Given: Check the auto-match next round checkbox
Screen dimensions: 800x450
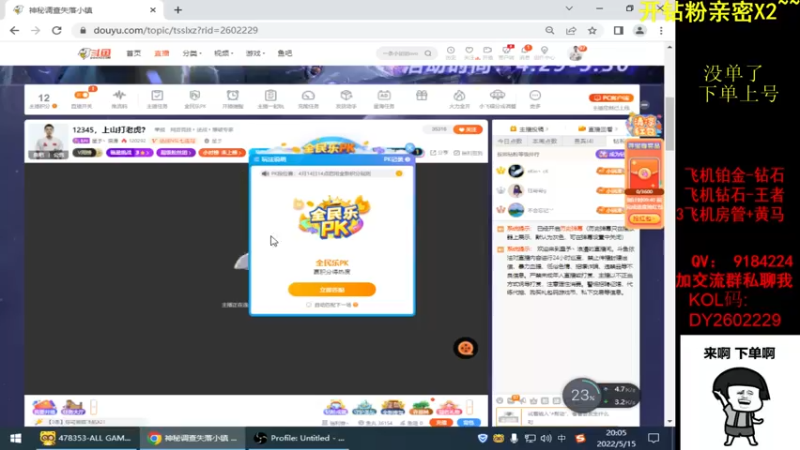Looking at the screenshot, I should pyautogui.click(x=309, y=305).
